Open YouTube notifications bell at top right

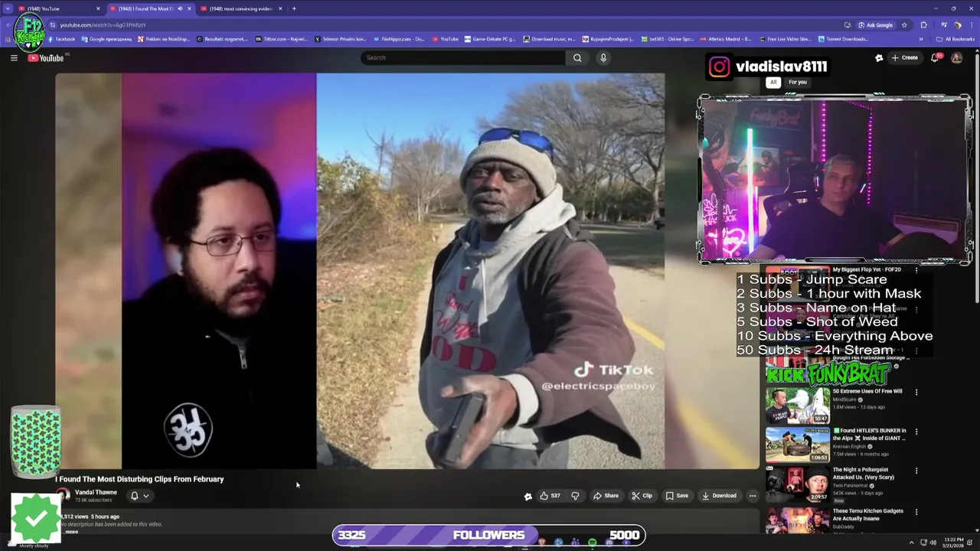935,57
